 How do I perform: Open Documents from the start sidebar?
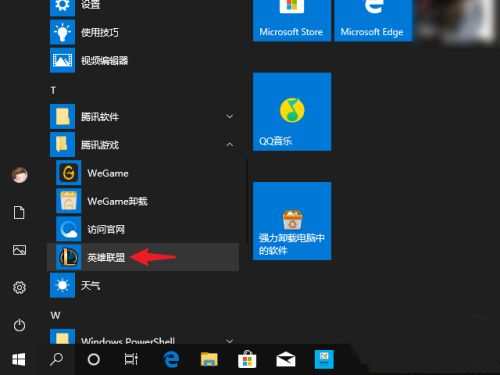[19, 212]
